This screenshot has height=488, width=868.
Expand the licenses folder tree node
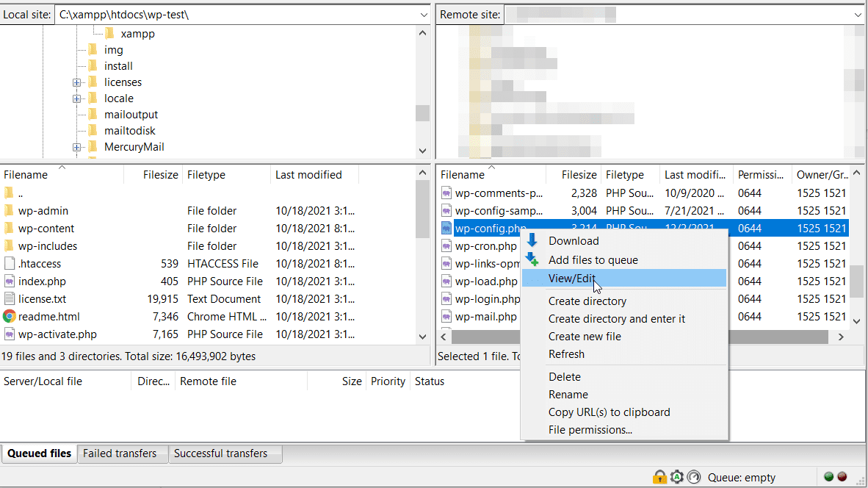76,82
